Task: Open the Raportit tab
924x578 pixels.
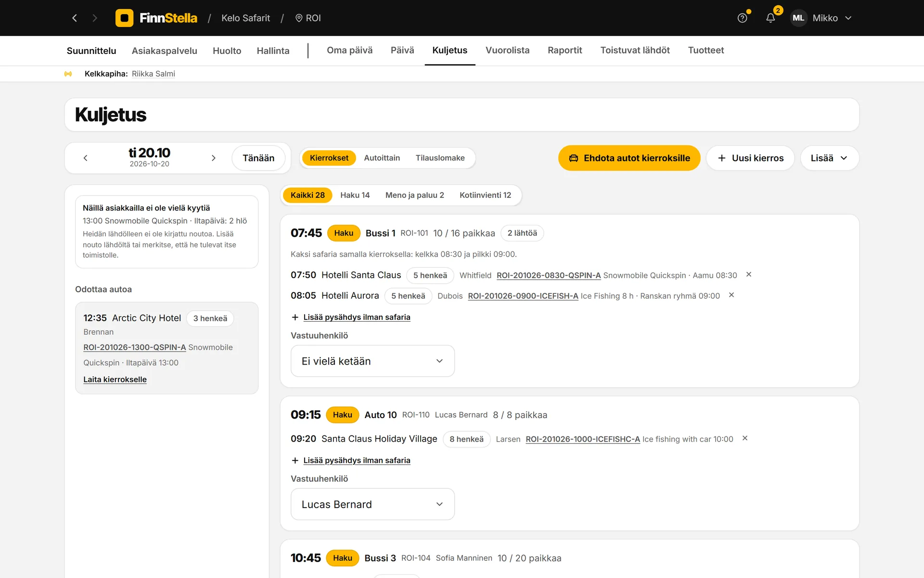Action: [x=565, y=50]
